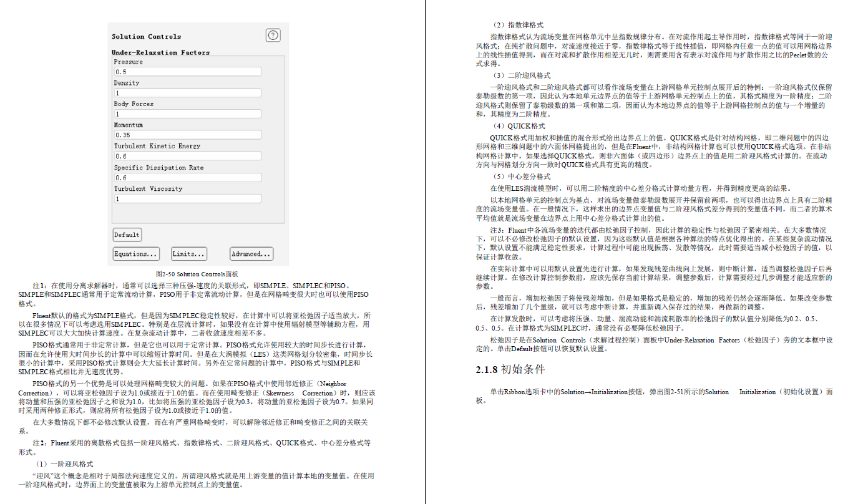Click the Under-Relaxation Factors label
The image size is (853, 504).
pos(160,52)
